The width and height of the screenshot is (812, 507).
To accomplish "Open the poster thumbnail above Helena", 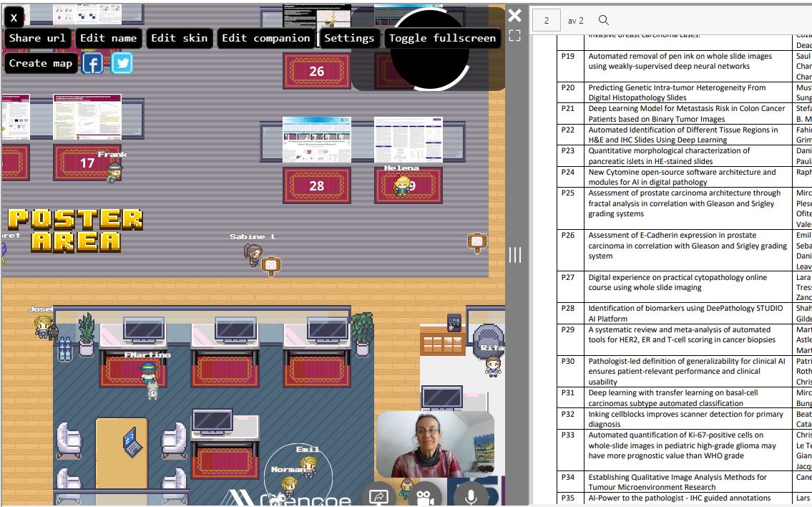I will pyautogui.click(x=409, y=140).
